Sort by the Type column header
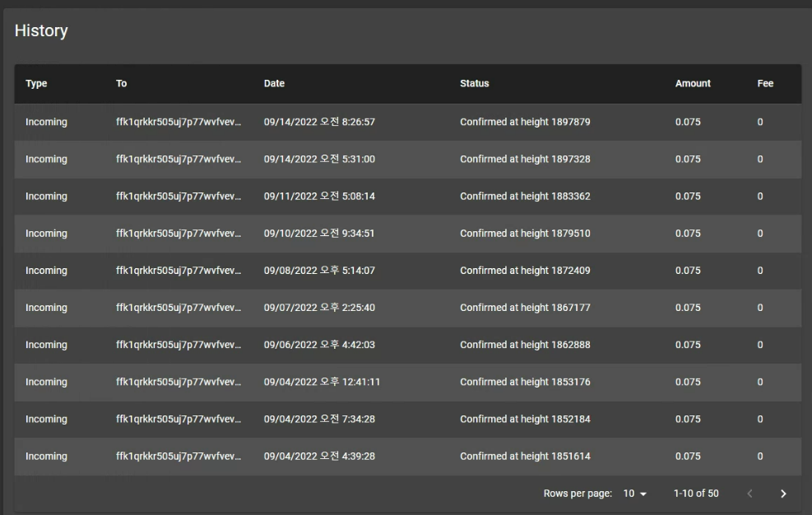Image resolution: width=812 pixels, height=515 pixels. [x=36, y=83]
